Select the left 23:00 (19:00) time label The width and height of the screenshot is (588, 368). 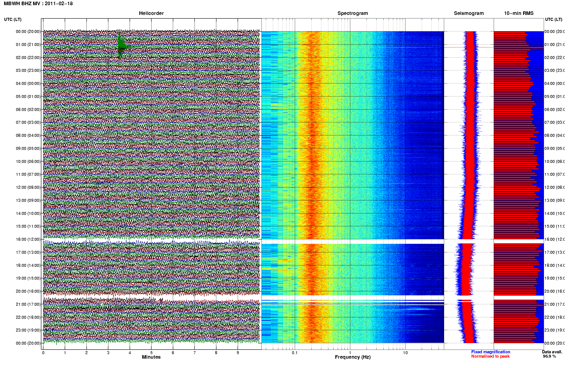click(x=28, y=330)
